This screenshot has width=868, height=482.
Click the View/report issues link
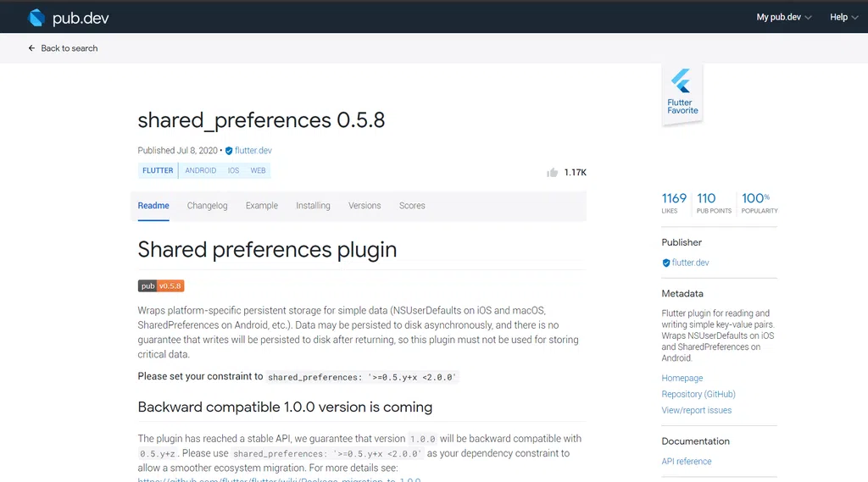pyautogui.click(x=697, y=410)
